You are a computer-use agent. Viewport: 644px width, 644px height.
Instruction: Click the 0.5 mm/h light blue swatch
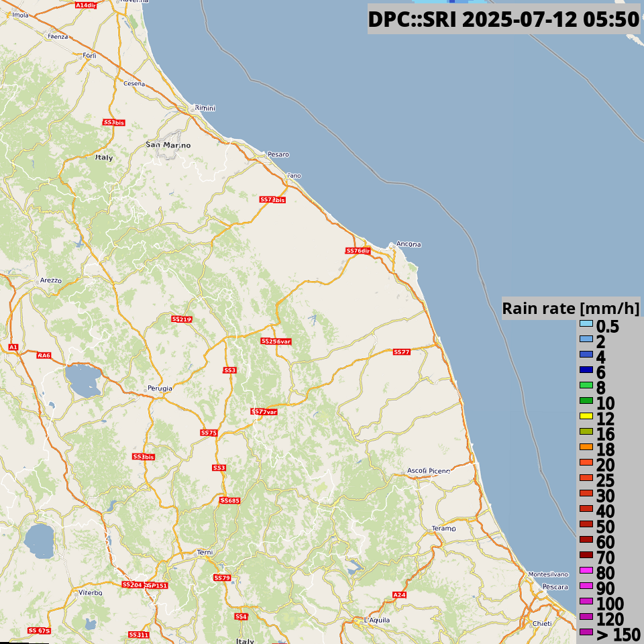586,323
